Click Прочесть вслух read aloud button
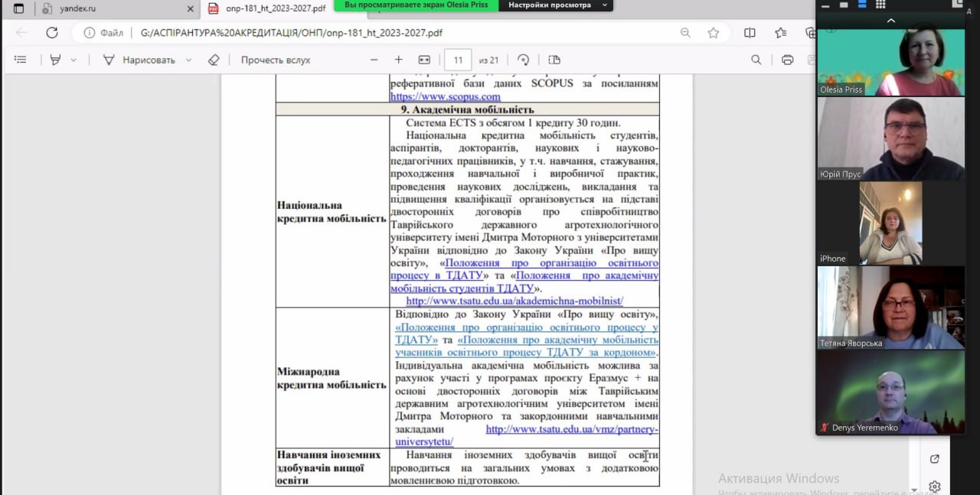Screen dimensions: 980x495 point(276,60)
